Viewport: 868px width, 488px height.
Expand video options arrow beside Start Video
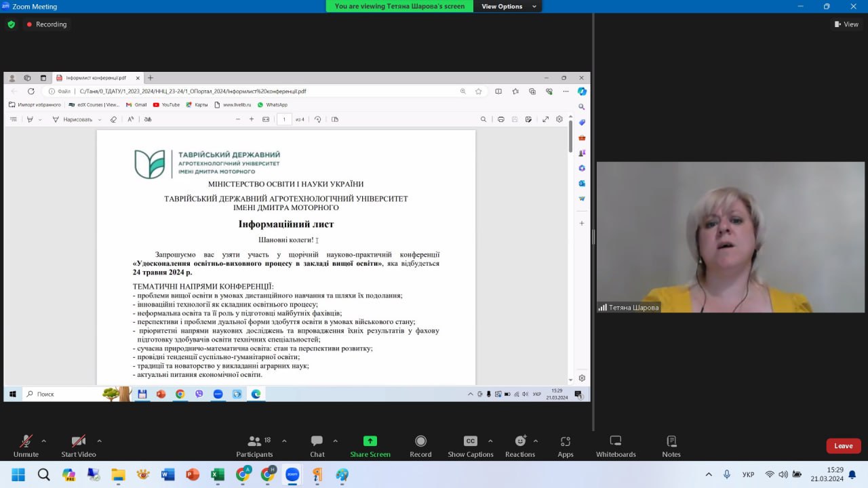[x=99, y=441]
